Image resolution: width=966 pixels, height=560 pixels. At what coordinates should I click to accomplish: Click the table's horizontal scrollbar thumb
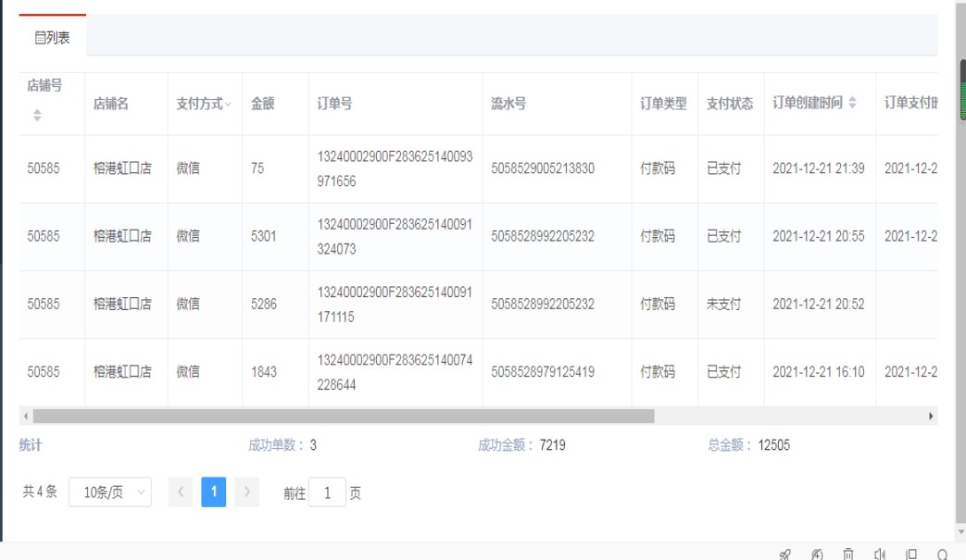(343, 417)
